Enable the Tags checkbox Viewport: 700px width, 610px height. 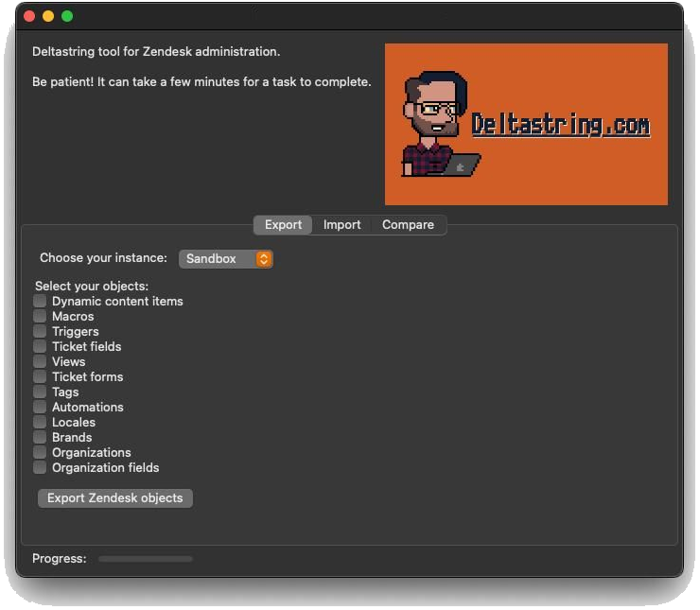coord(40,392)
